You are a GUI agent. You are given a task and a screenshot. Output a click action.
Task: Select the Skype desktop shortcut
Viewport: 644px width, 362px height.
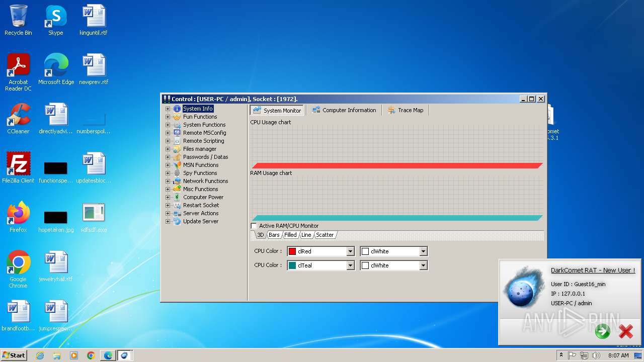[x=56, y=21]
